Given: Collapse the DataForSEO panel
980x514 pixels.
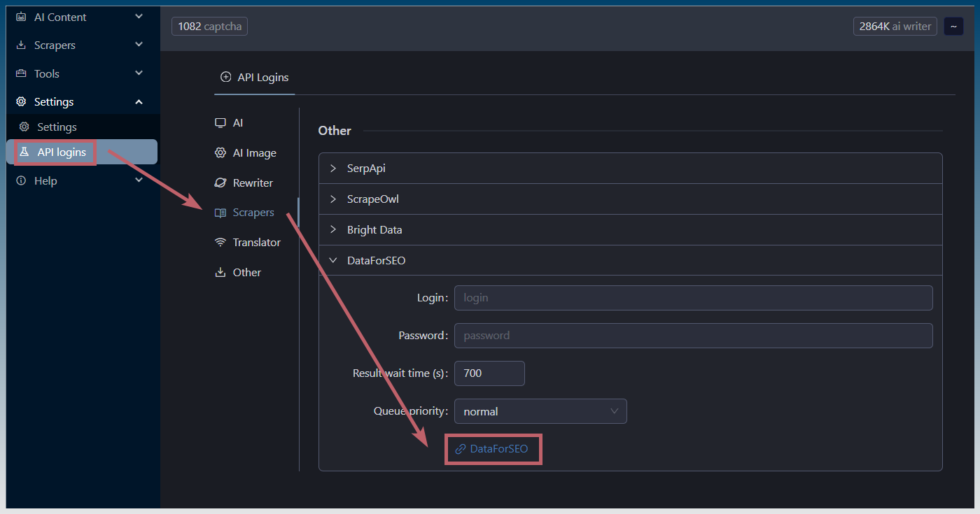Looking at the screenshot, I should click(x=376, y=261).
